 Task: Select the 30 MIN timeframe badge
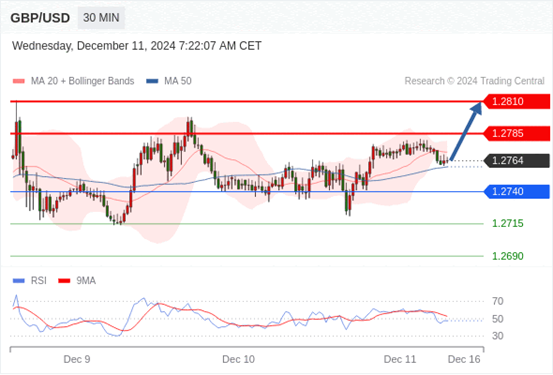point(101,18)
